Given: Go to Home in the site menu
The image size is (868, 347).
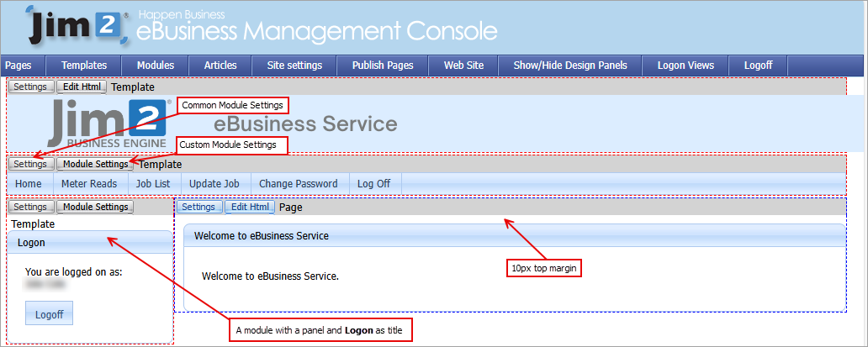Looking at the screenshot, I should tap(29, 183).
